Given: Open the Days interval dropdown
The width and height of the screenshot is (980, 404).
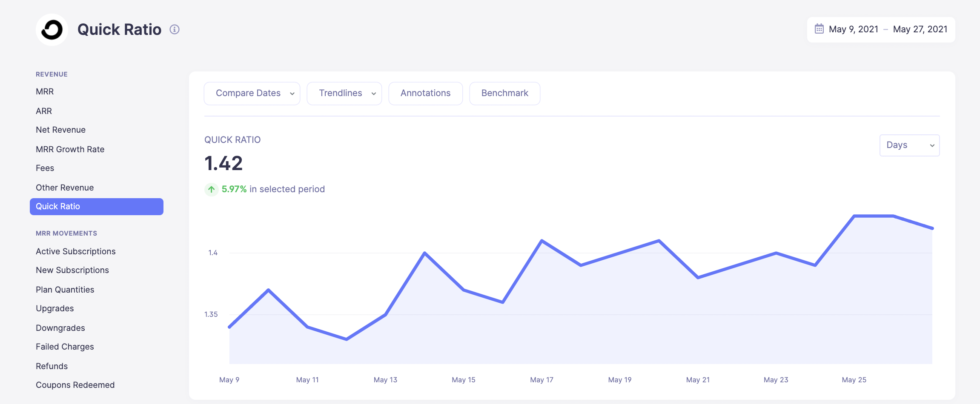Looking at the screenshot, I should [909, 145].
